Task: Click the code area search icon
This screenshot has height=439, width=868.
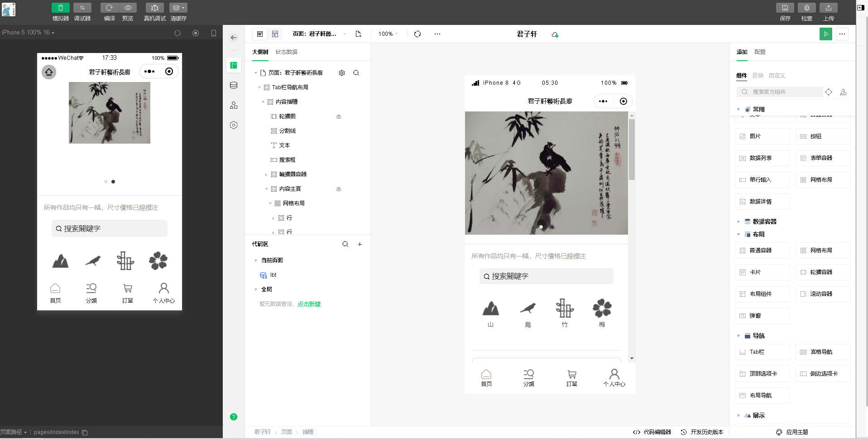Action: [345, 244]
